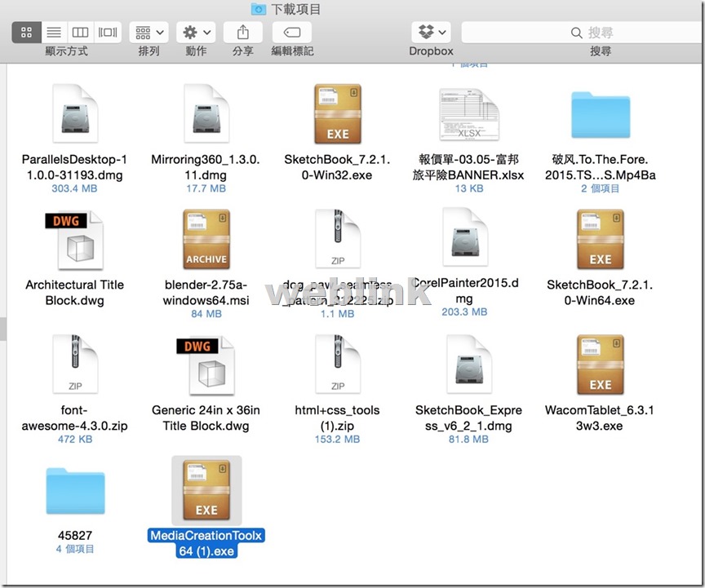705x588 pixels.
Task: Click the edit tags button
Action: (x=292, y=33)
